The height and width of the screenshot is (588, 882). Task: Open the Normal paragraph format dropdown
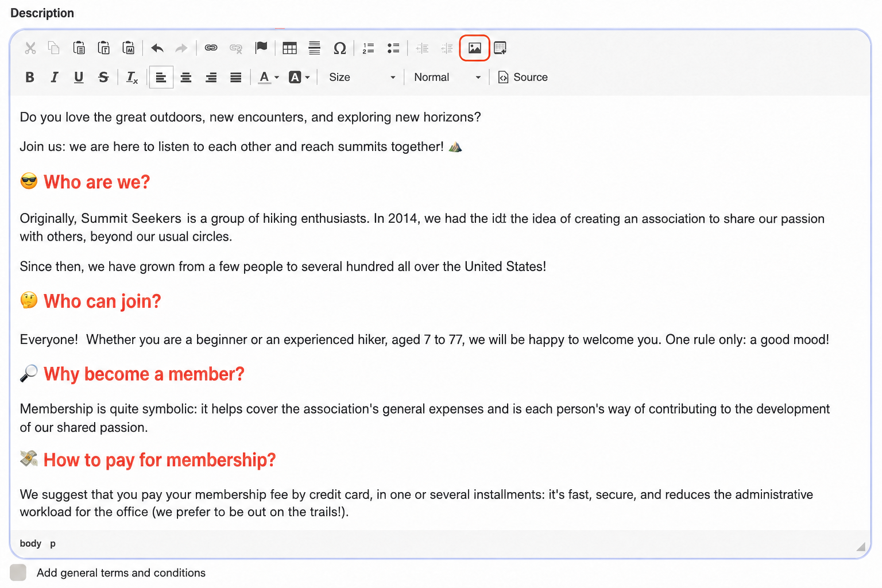tap(447, 78)
